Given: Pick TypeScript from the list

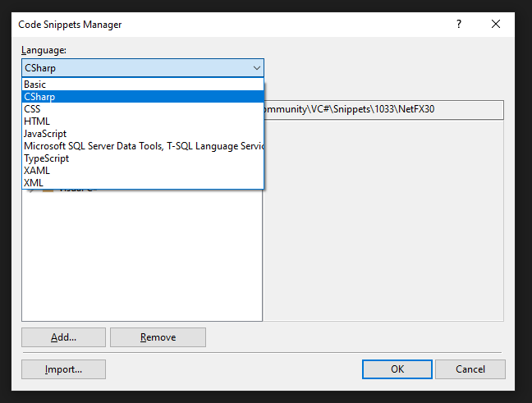Looking at the screenshot, I should [x=143, y=158].
